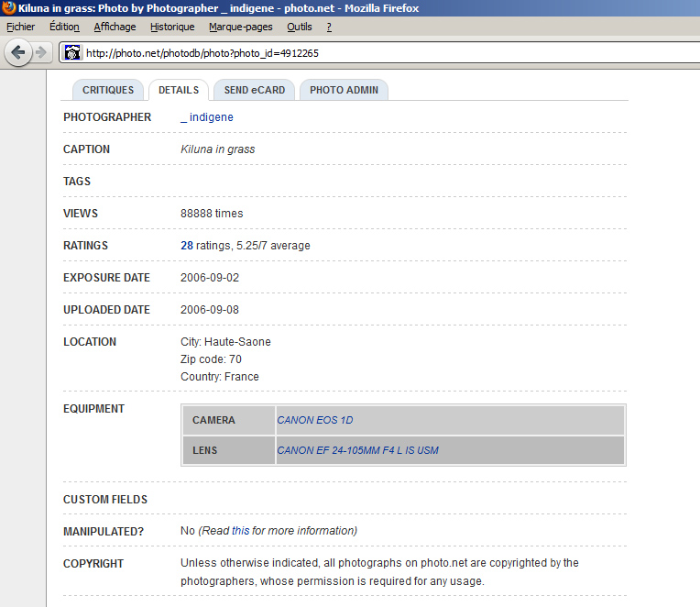Open the Édition menu
The image size is (700, 607).
pos(64,27)
